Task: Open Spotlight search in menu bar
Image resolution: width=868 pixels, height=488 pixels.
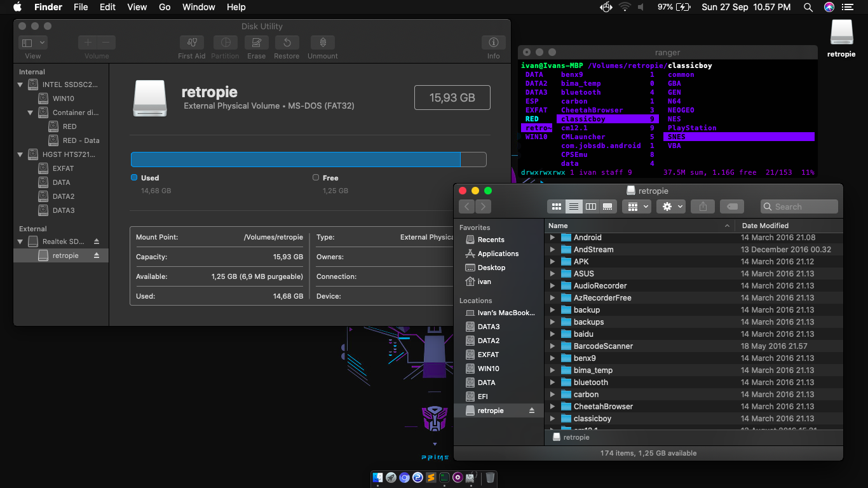Action: (x=808, y=7)
